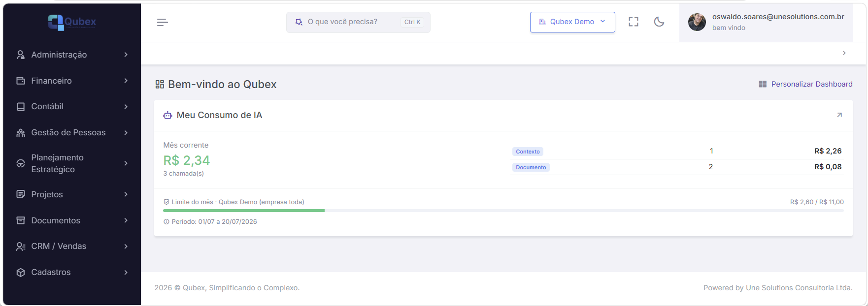Click the dashboard grid icon next to Bem-vindo

pyautogui.click(x=160, y=85)
